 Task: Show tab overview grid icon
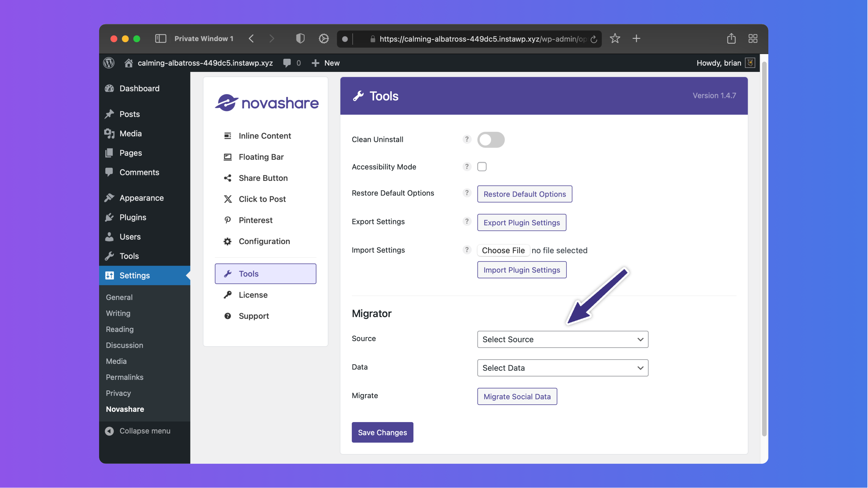[753, 39]
